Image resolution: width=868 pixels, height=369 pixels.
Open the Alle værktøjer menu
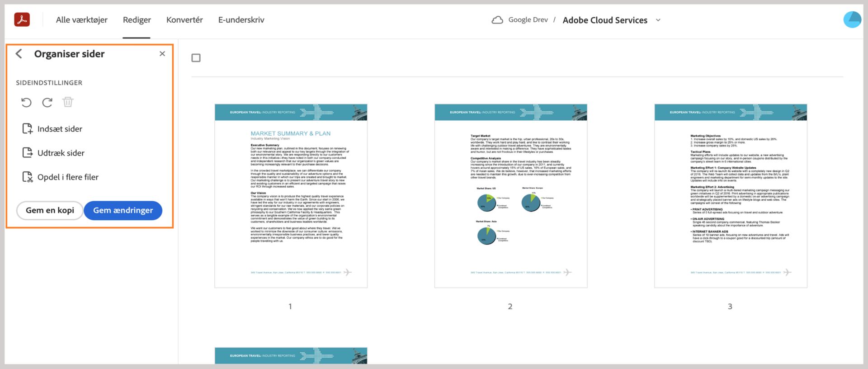82,20
